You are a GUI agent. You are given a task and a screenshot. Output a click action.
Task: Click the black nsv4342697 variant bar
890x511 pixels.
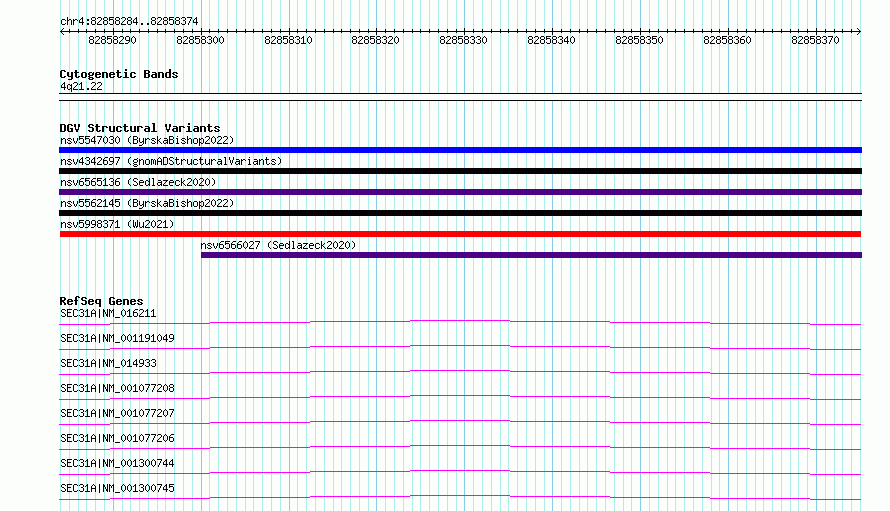460,171
